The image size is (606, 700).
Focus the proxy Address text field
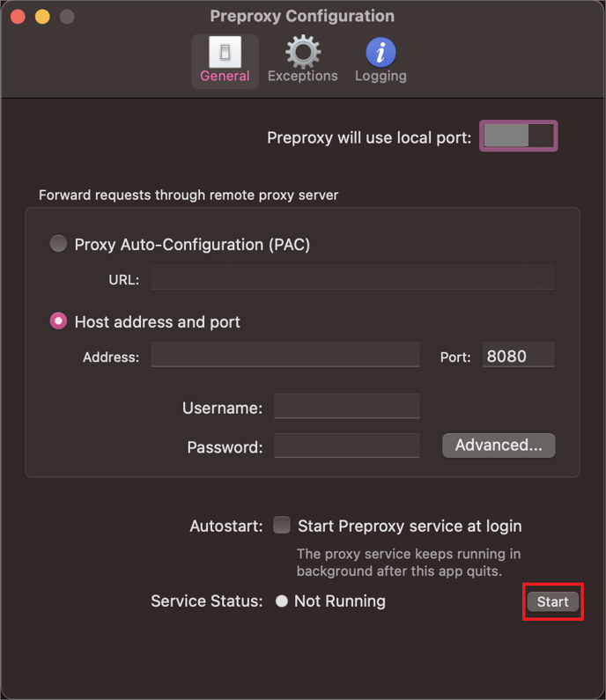[285, 355]
